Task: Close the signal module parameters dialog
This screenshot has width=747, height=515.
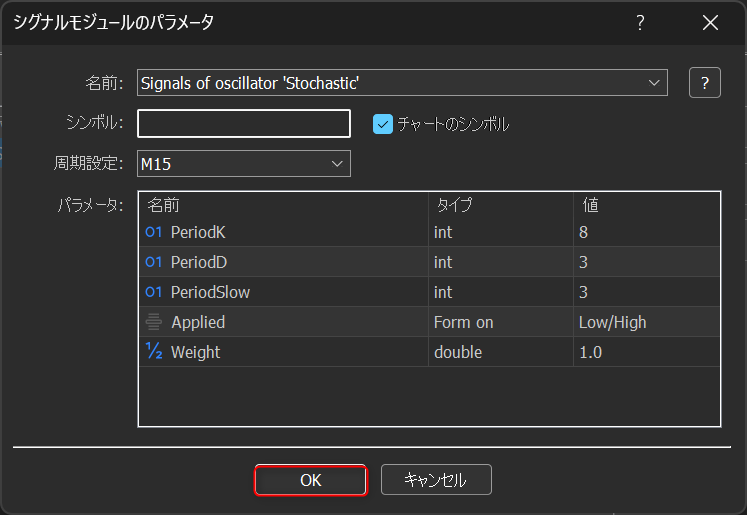Action: tap(710, 22)
